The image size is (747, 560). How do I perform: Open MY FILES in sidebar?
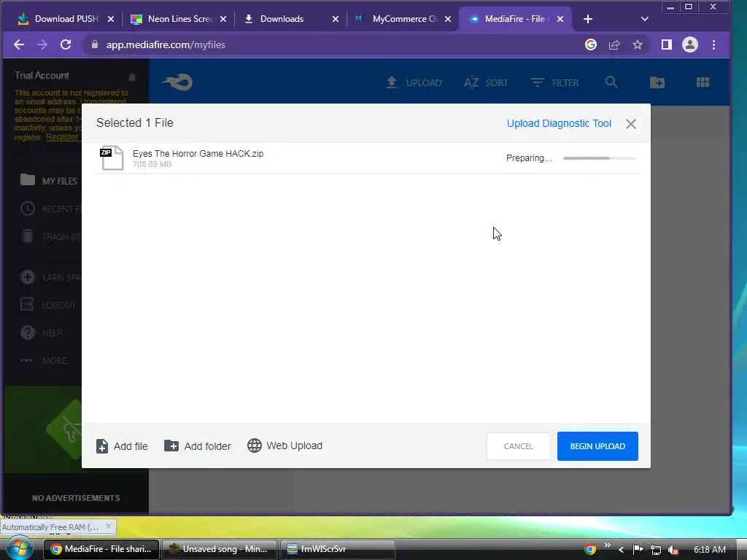[49, 181]
